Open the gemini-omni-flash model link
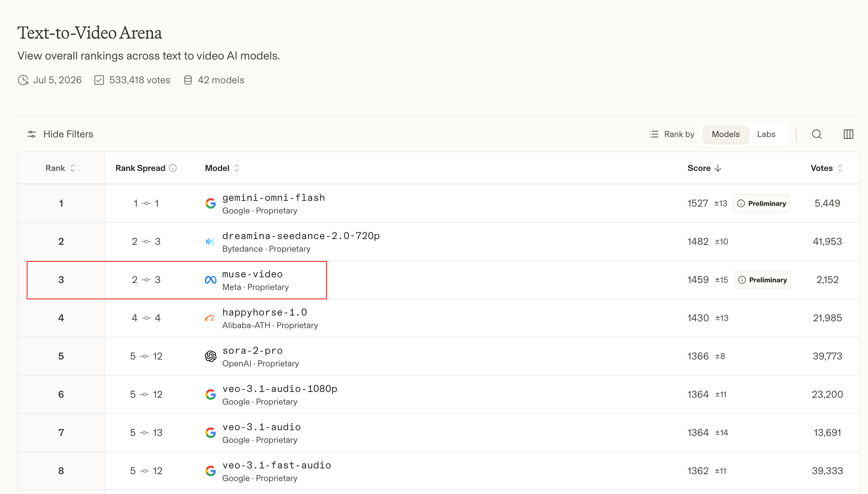This screenshot has width=868, height=494. [273, 198]
